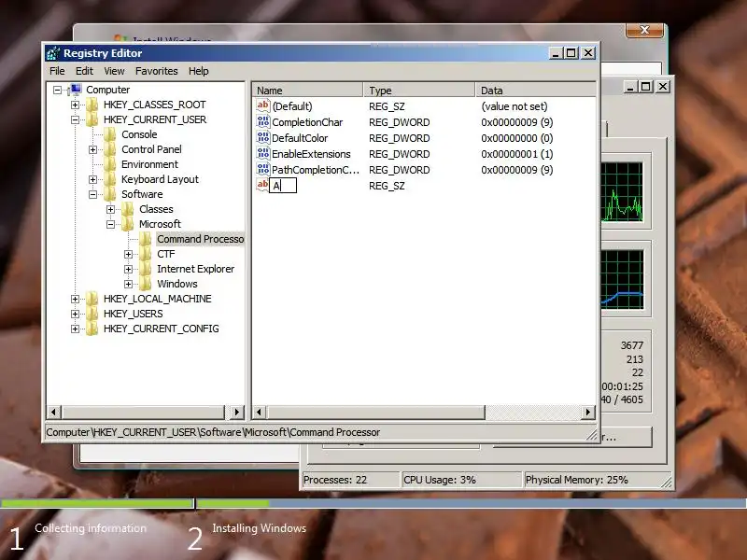747x560 pixels.
Task: Open the View menu
Action: (x=114, y=71)
